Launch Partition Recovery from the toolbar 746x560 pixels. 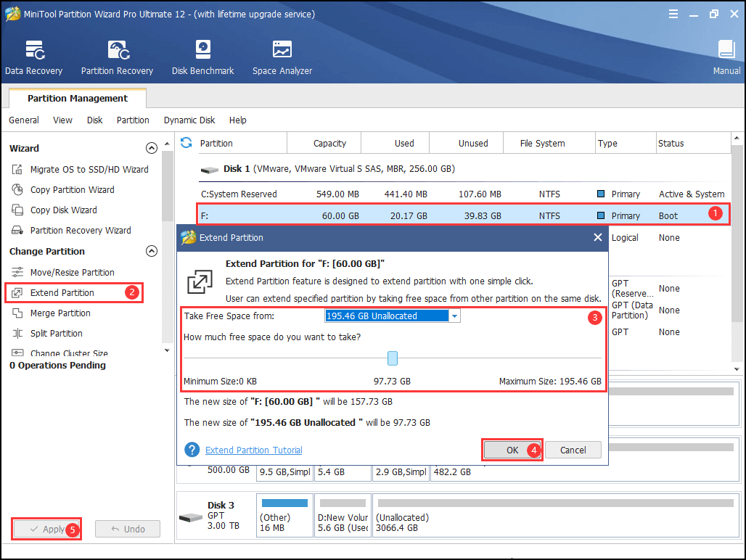[117, 57]
